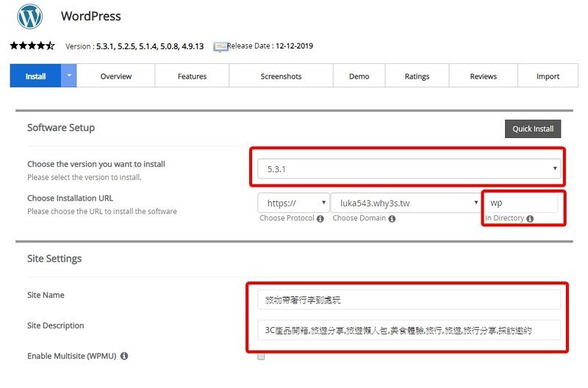This screenshot has width=588, height=388.
Task: Open the Demo tab
Action: coord(359,76)
